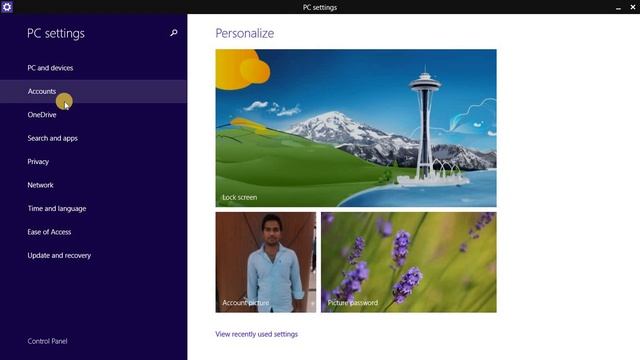
Task: Open PC and devices settings
Action: [93, 68]
